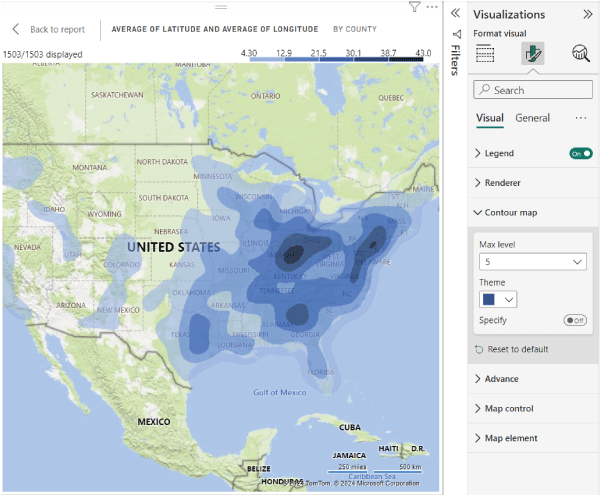This screenshot has height=495, width=600.
Task: Click the 'MEXICO' map label
Action: click(154, 422)
